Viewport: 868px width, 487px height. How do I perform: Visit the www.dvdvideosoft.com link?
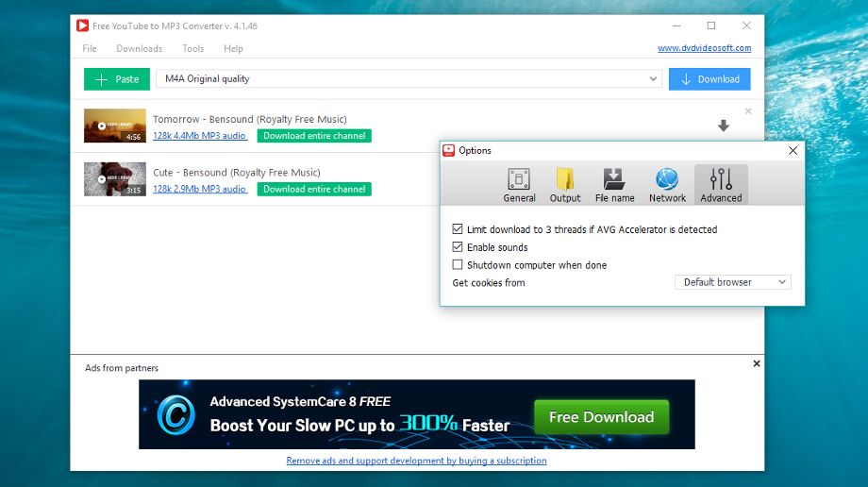(x=704, y=48)
